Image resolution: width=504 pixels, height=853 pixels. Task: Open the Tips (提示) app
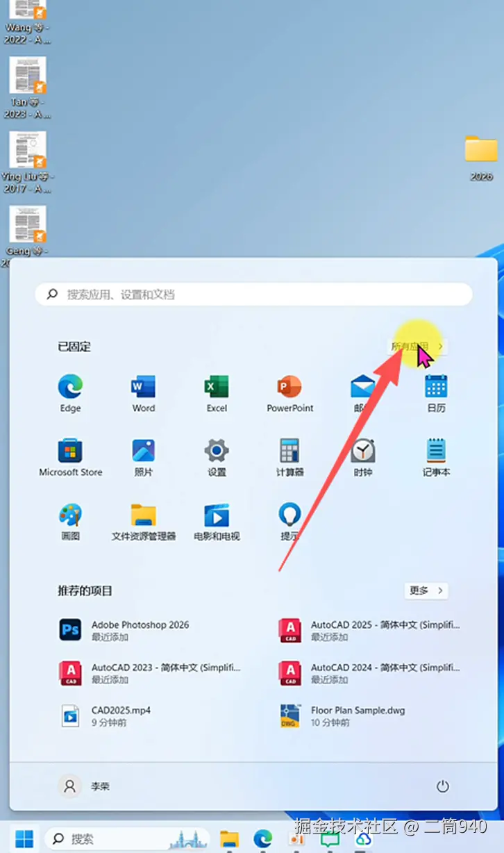pyautogui.click(x=289, y=521)
